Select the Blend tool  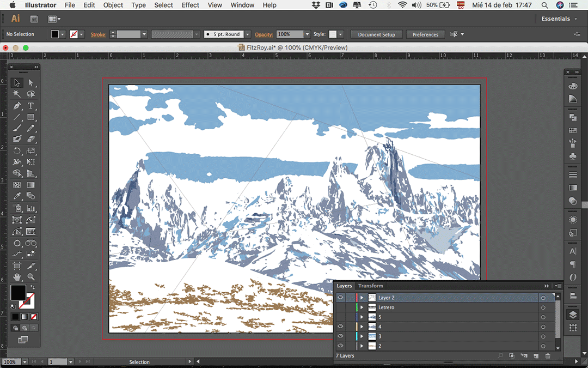[30, 196]
